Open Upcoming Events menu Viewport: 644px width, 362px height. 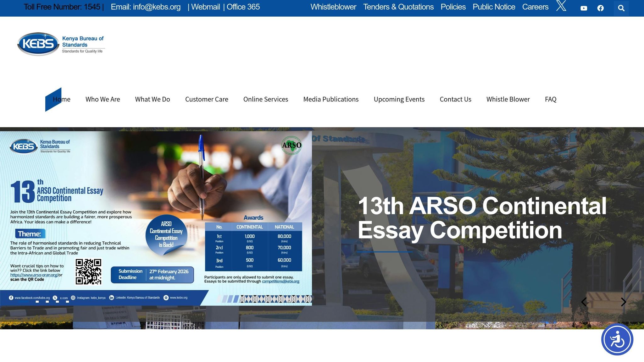pyautogui.click(x=399, y=99)
